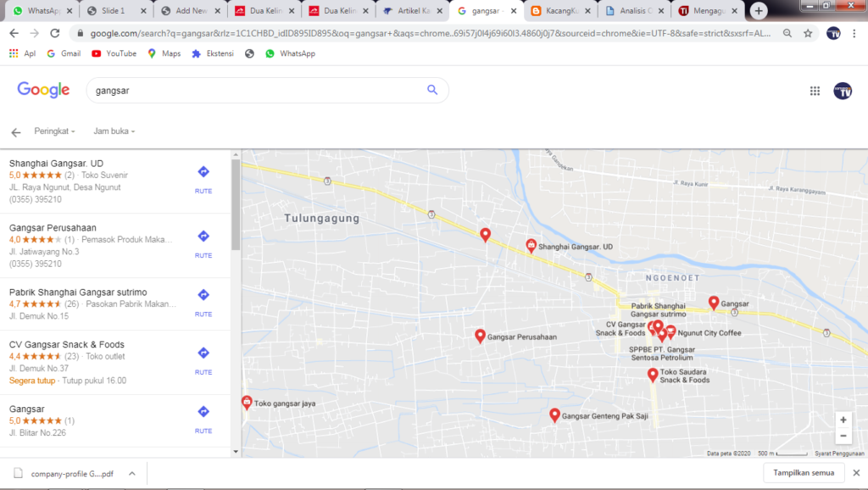Open the Chrome three-dot menu
Image resolution: width=868 pixels, height=490 pixels.
click(854, 33)
